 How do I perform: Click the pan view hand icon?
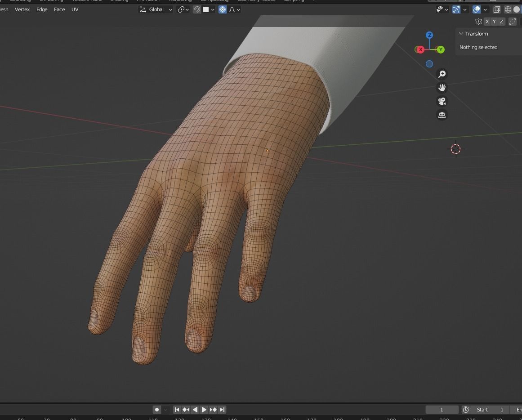(x=442, y=88)
